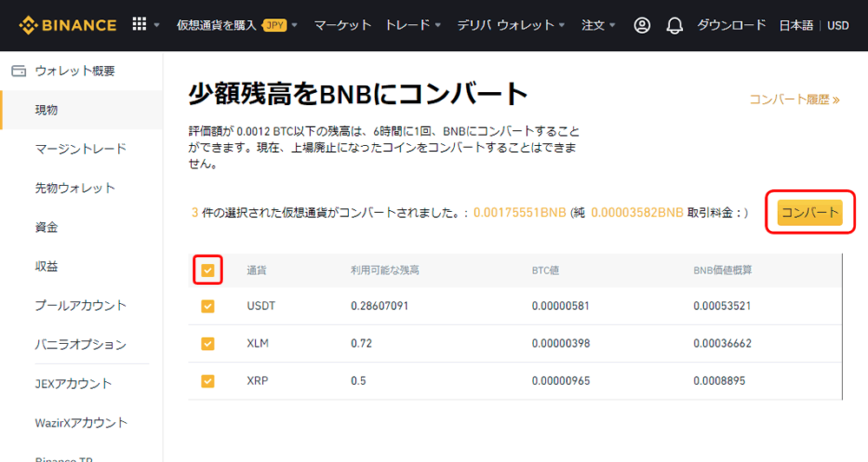Click BNB value 0.0008895
The height and width of the screenshot is (462, 868).
click(719, 380)
